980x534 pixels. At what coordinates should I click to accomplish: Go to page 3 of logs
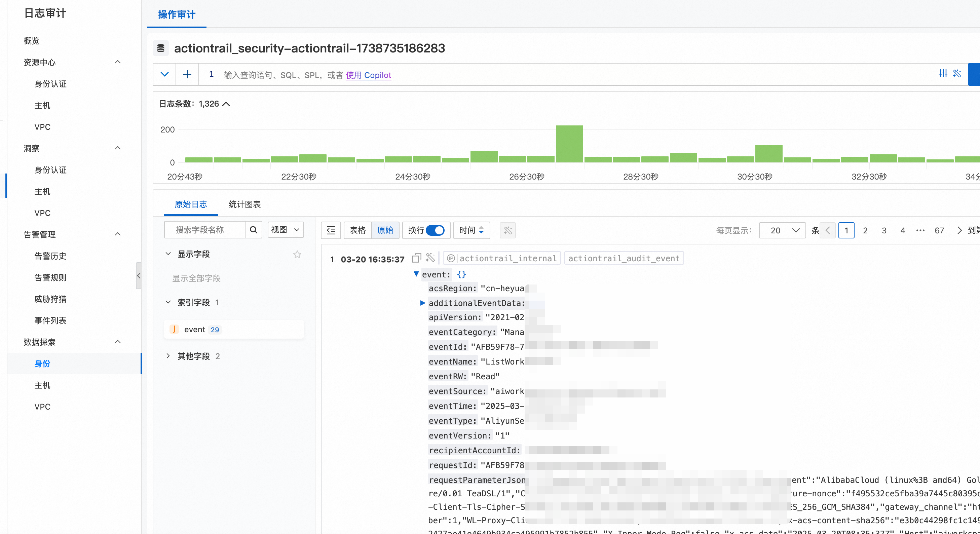coord(884,230)
